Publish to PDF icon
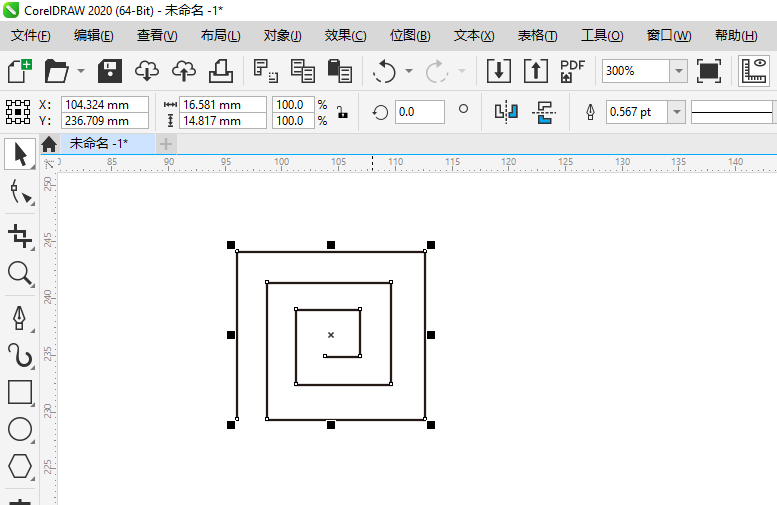The image size is (777, 505). 572,71
